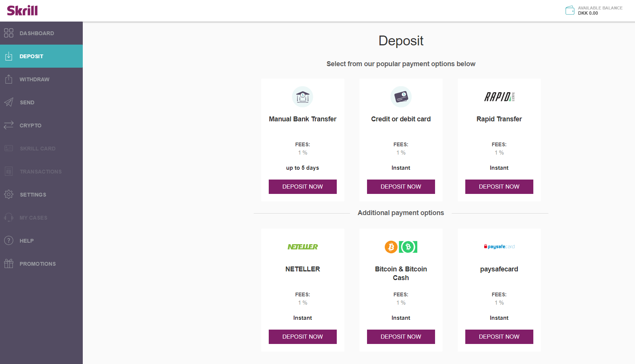The height and width of the screenshot is (364, 635).
Task: Deposit now with Bitcoin & Bitcoin Cash
Action: point(401,337)
